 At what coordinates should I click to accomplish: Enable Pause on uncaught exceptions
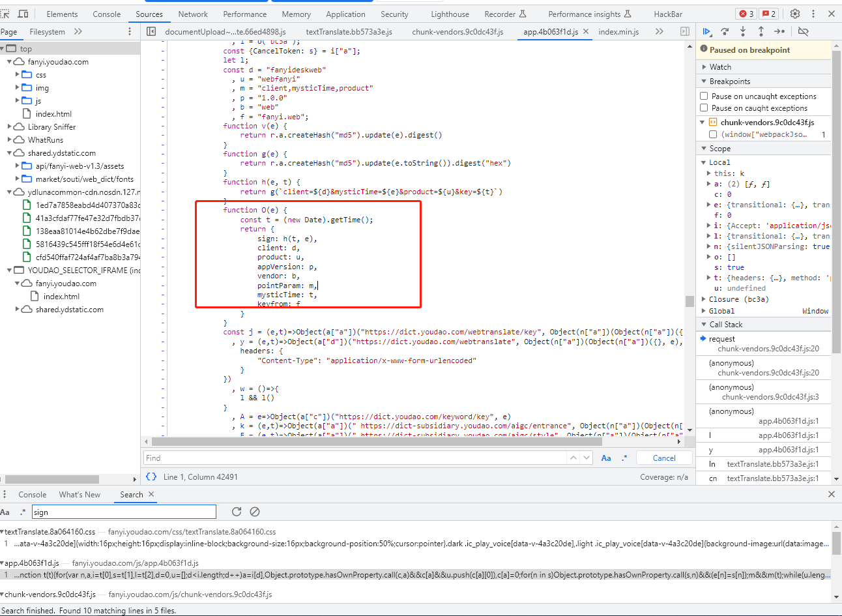point(704,96)
